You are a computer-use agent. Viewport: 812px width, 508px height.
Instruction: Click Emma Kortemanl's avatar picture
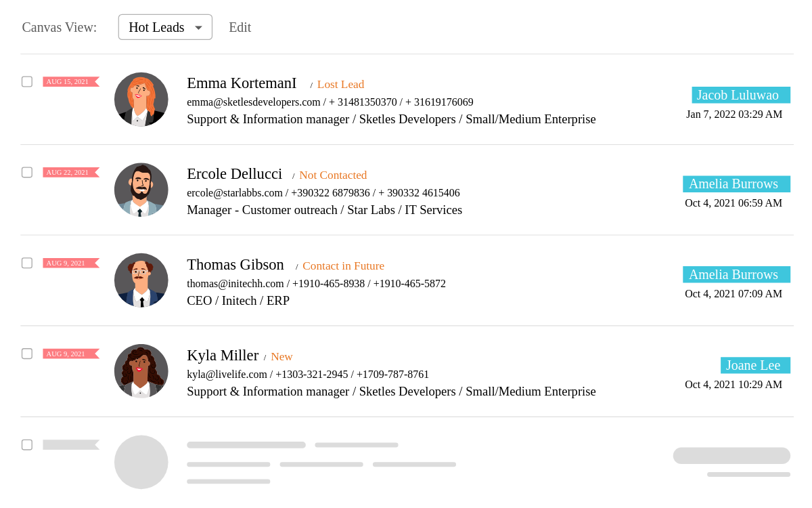(x=141, y=100)
